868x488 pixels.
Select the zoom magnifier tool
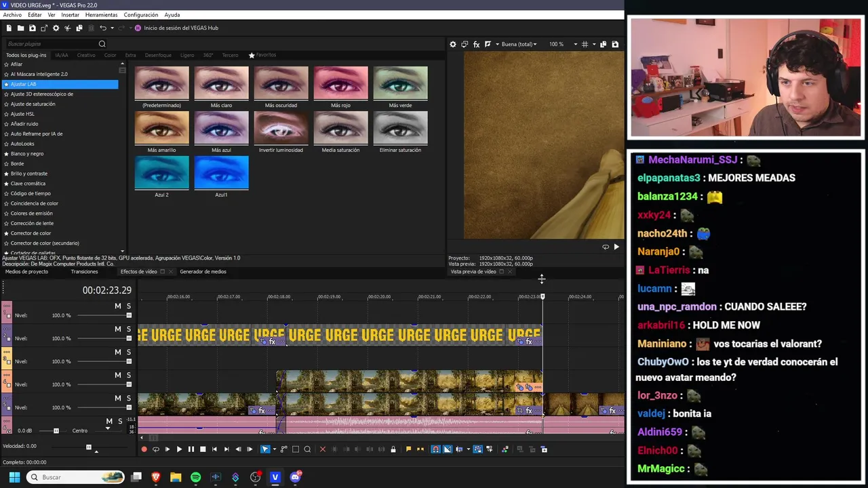[x=307, y=449]
